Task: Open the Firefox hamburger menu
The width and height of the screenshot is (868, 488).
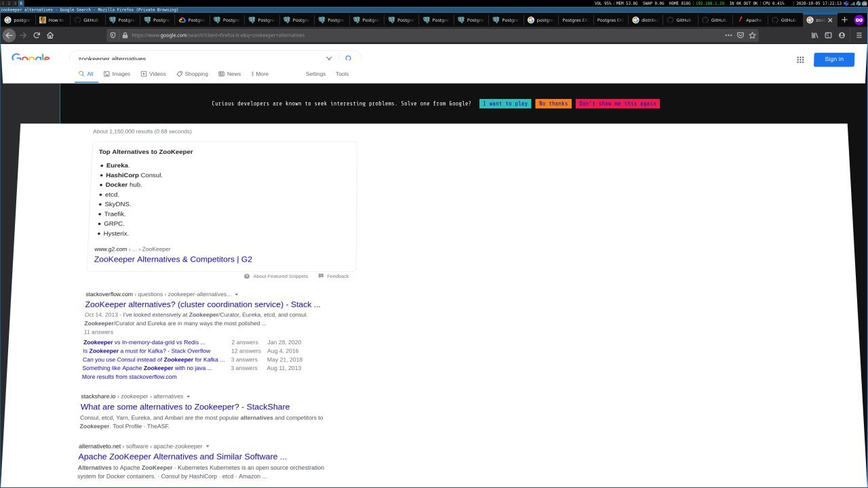Action: pos(859,35)
